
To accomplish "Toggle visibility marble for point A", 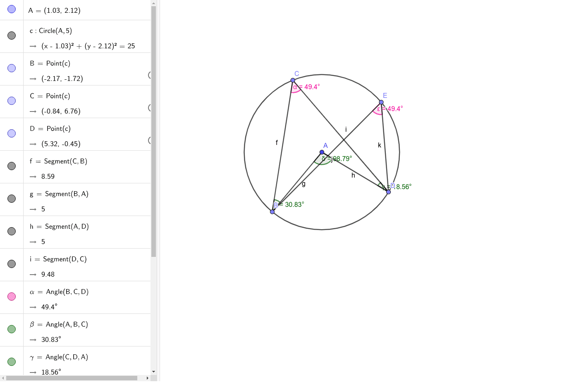I will 11,9.
